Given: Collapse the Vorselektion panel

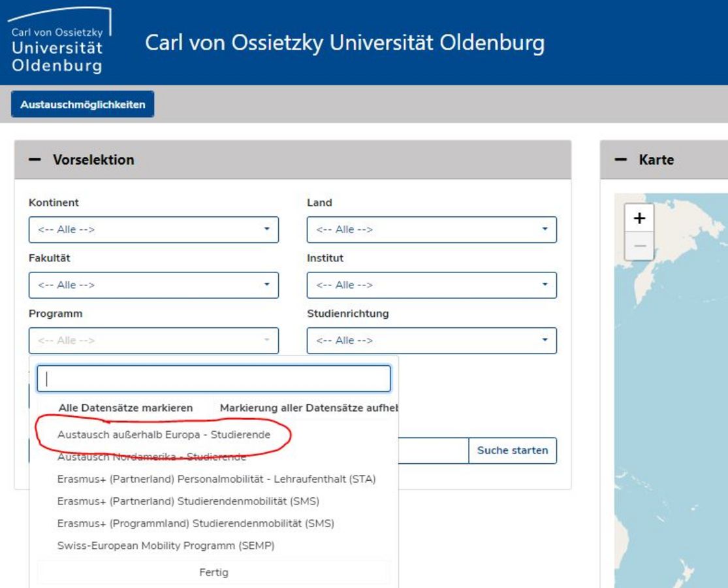Looking at the screenshot, I should pyautogui.click(x=35, y=160).
